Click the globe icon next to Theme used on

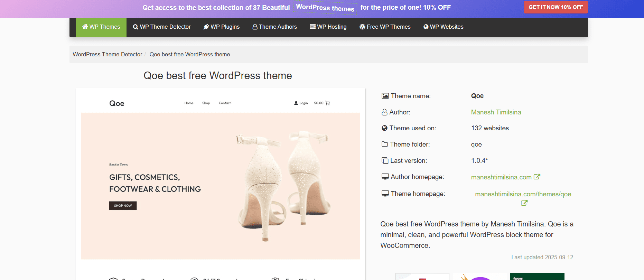point(384,128)
